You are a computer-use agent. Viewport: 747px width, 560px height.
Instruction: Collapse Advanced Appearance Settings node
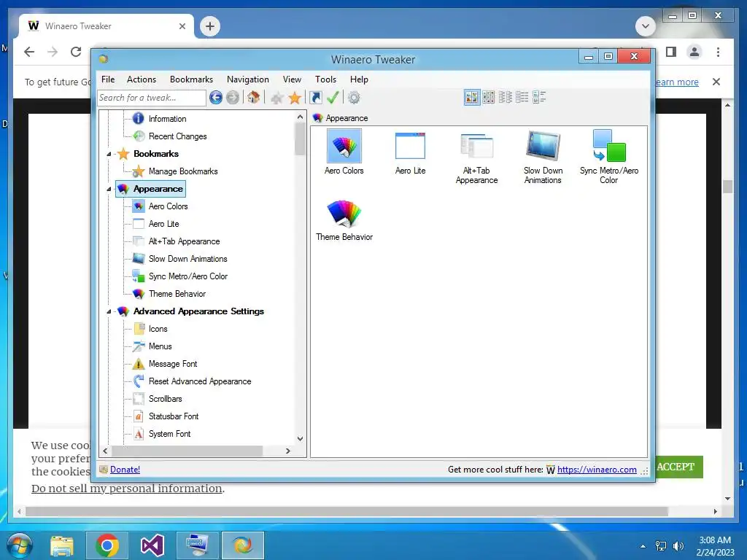coord(109,311)
